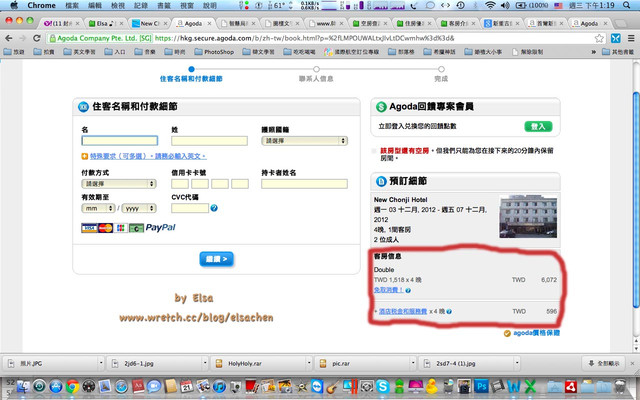The width and height of the screenshot is (640, 400).
Task: Go back with the browser back arrow
Action: (9, 38)
